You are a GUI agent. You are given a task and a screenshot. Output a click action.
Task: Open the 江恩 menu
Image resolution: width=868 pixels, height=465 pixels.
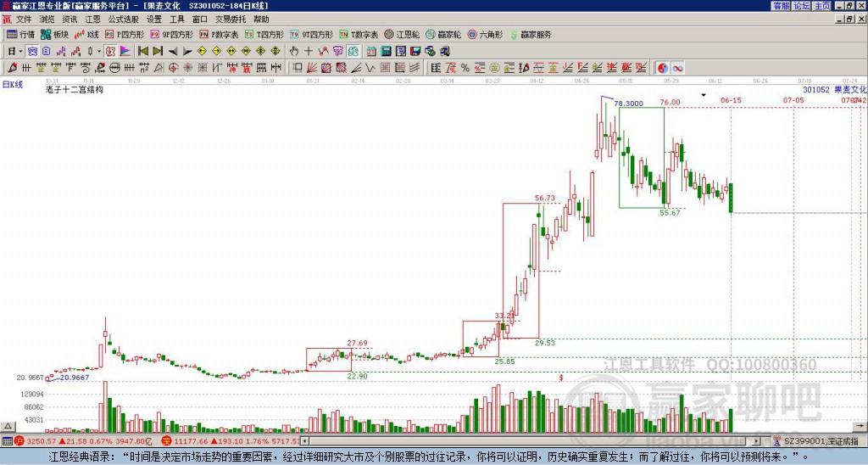tap(93, 20)
